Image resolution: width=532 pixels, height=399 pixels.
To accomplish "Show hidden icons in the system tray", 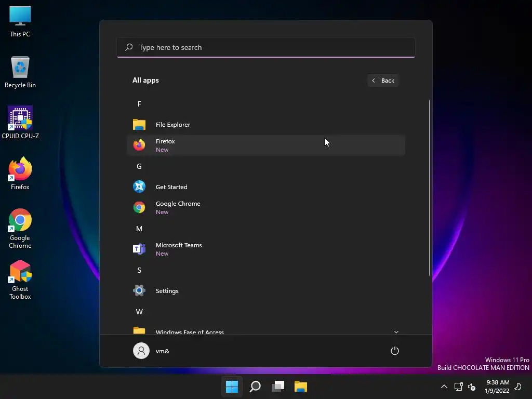I will [x=444, y=387].
